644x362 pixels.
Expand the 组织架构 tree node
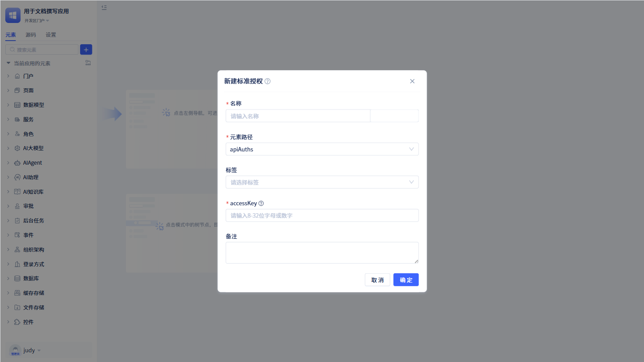point(8,250)
